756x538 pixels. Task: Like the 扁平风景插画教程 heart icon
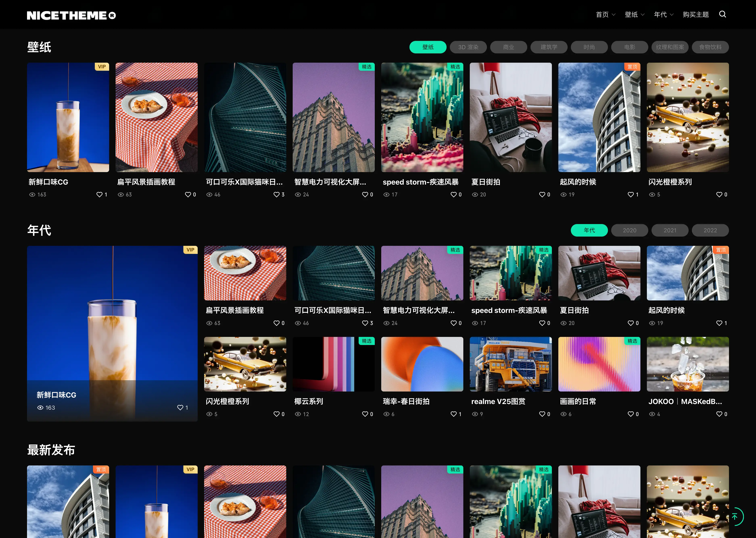point(188,194)
